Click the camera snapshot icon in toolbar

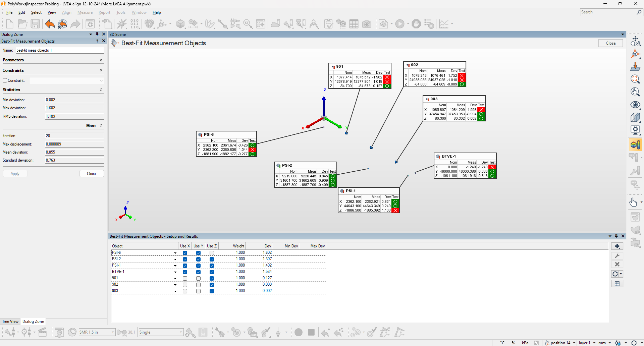(367, 24)
